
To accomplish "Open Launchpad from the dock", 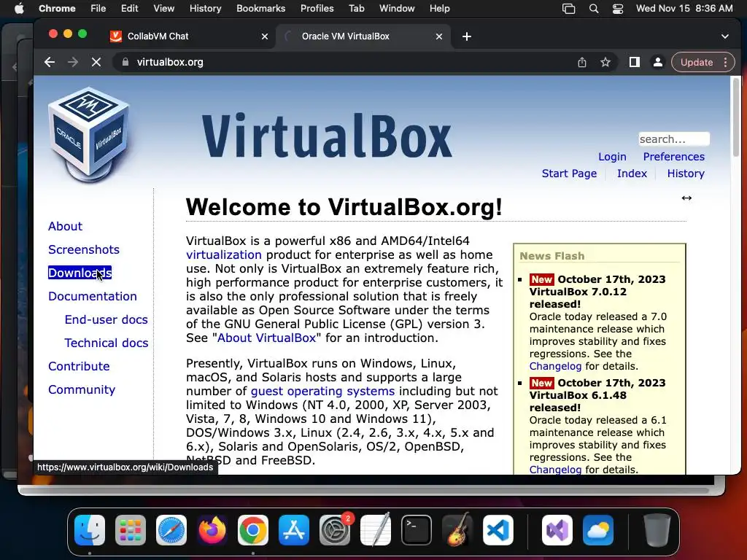I will coord(131,530).
